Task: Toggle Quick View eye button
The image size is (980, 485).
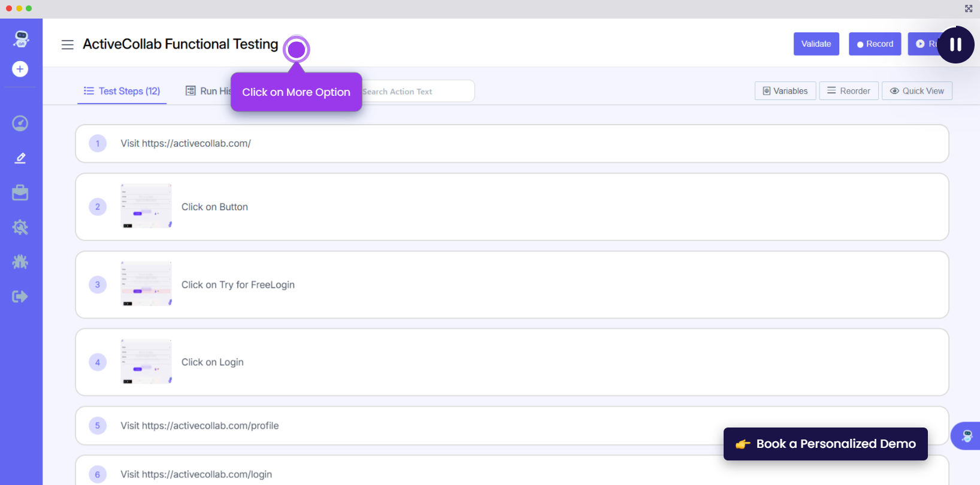Action: click(917, 91)
